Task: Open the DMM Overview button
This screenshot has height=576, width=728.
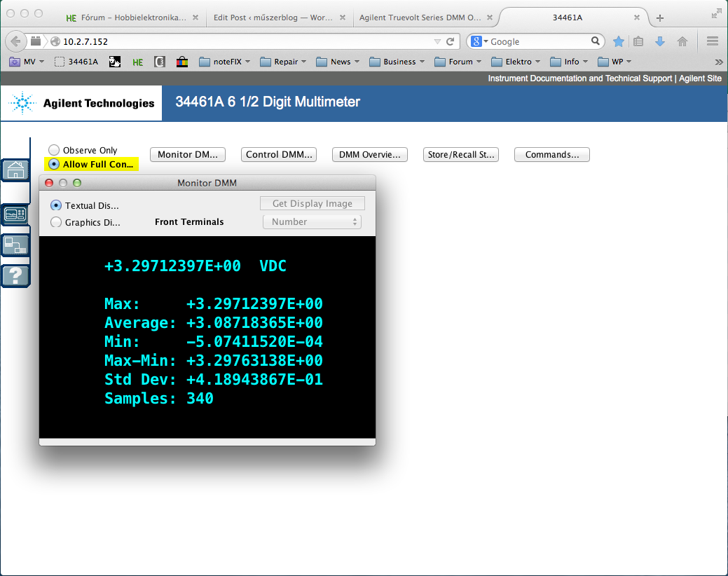Action: 369,155
